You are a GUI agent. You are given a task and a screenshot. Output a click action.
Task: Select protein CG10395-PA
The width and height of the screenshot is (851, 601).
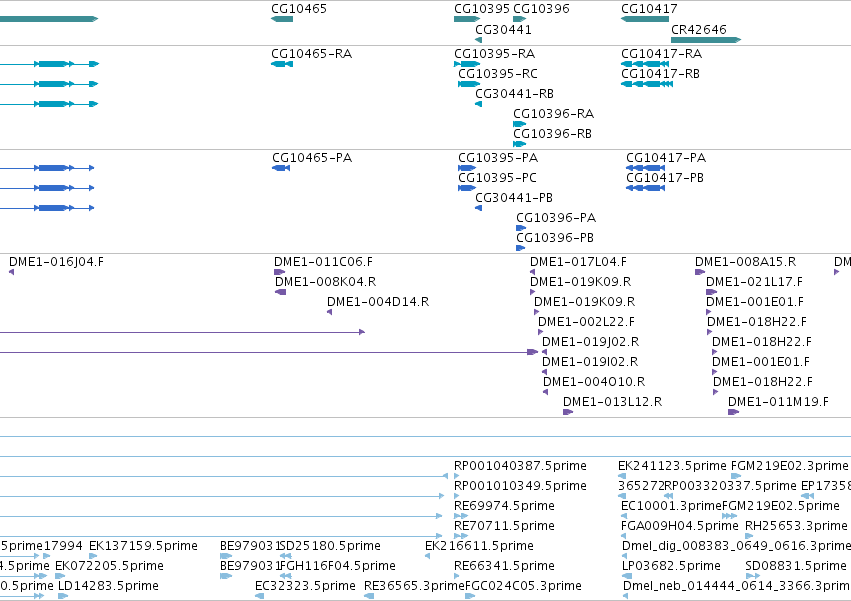[498, 158]
